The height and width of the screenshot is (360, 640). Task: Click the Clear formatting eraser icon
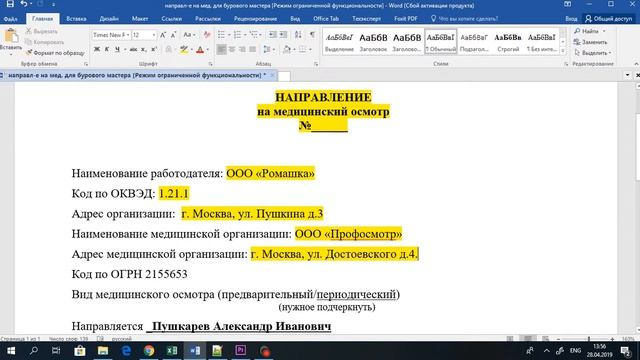[207, 35]
